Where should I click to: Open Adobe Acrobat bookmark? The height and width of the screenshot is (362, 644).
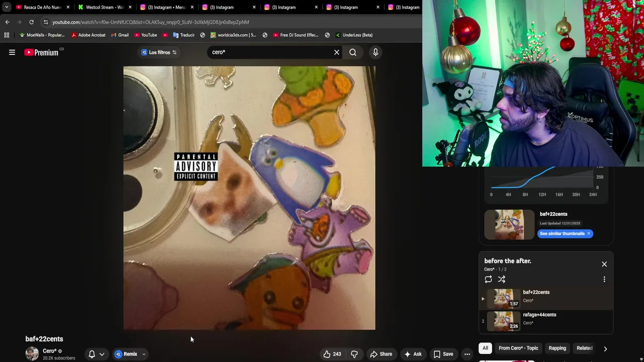pyautogui.click(x=89, y=35)
